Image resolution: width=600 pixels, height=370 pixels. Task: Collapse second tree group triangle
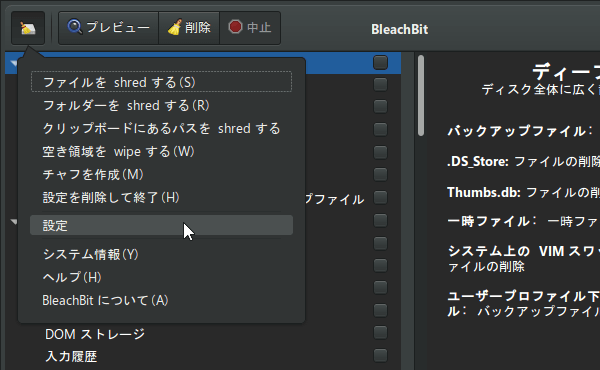click(x=14, y=222)
